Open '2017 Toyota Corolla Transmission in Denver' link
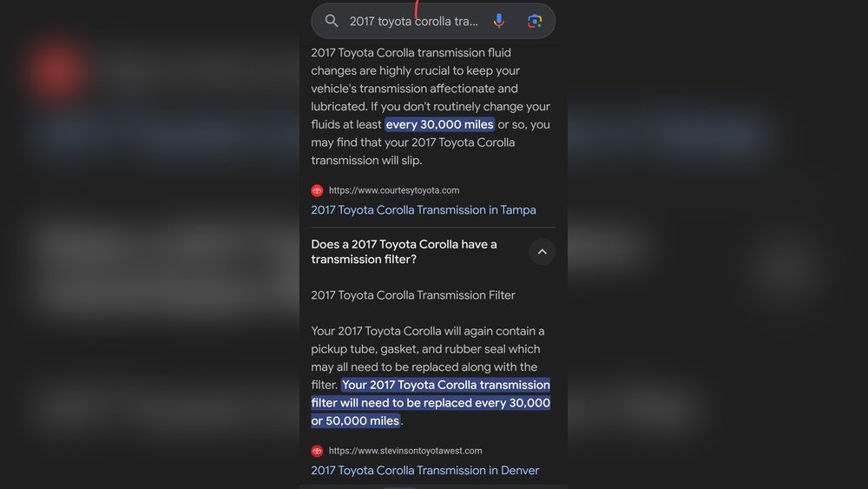The height and width of the screenshot is (489, 868). coord(424,470)
